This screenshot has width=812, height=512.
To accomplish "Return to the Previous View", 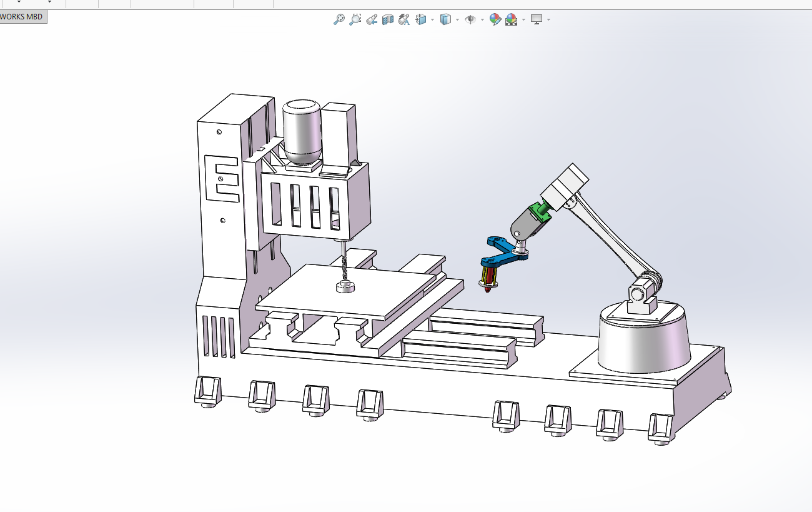I will (x=372, y=19).
